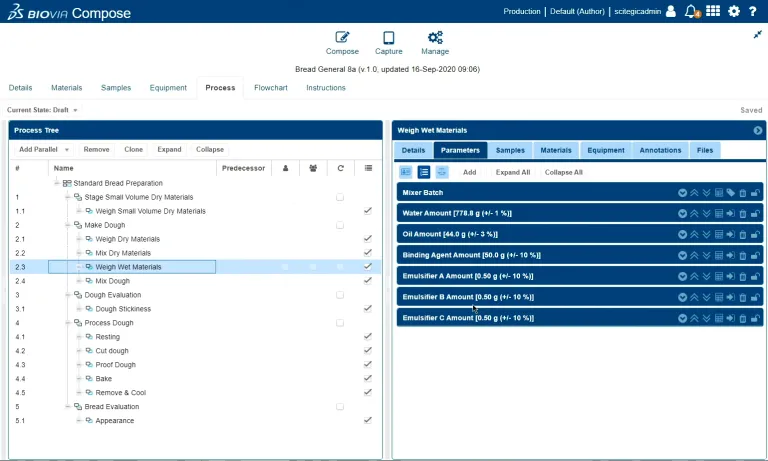Click the tag icon on Mixer Batch
Image resolution: width=768 pixels, height=461 pixels.
click(730, 193)
